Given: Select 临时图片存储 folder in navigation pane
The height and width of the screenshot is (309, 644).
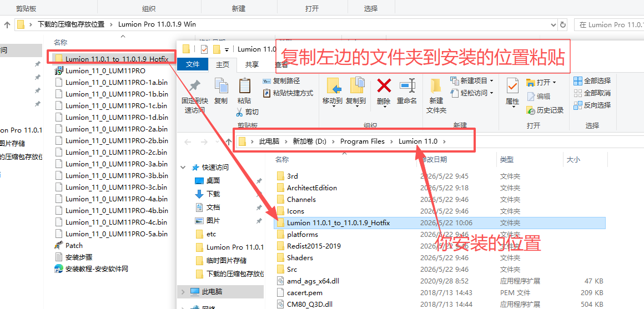Looking at the screenshot, I should 227,261.
